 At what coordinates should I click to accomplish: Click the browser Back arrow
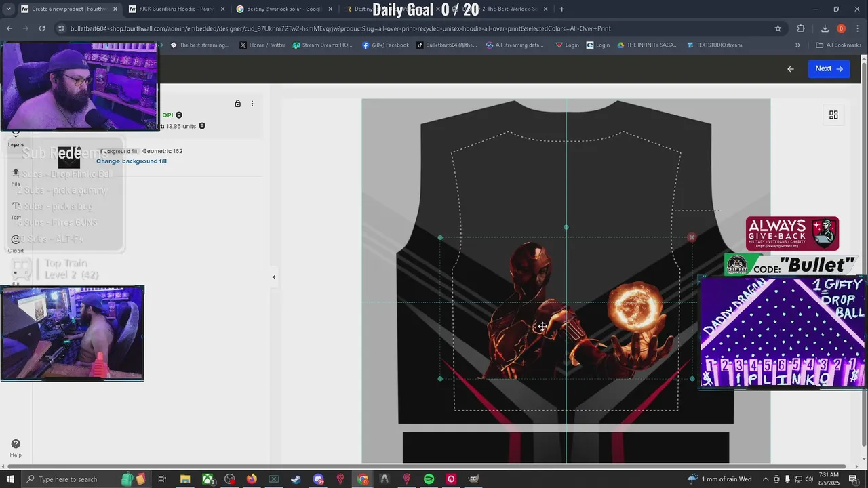coord(9,28)
